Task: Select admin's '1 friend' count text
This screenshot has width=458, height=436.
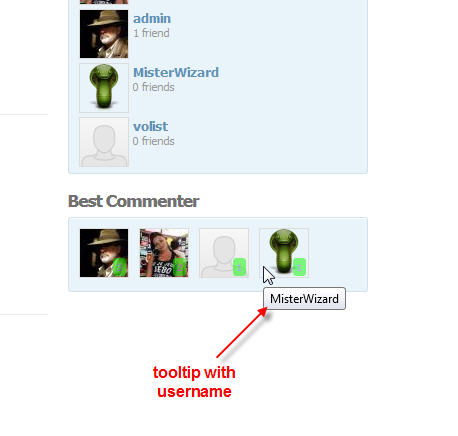Action: point(151,33)
